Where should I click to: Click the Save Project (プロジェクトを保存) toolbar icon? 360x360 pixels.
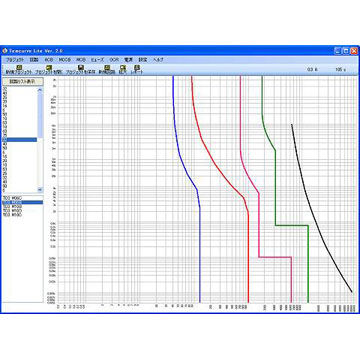(x=80, y=67)
